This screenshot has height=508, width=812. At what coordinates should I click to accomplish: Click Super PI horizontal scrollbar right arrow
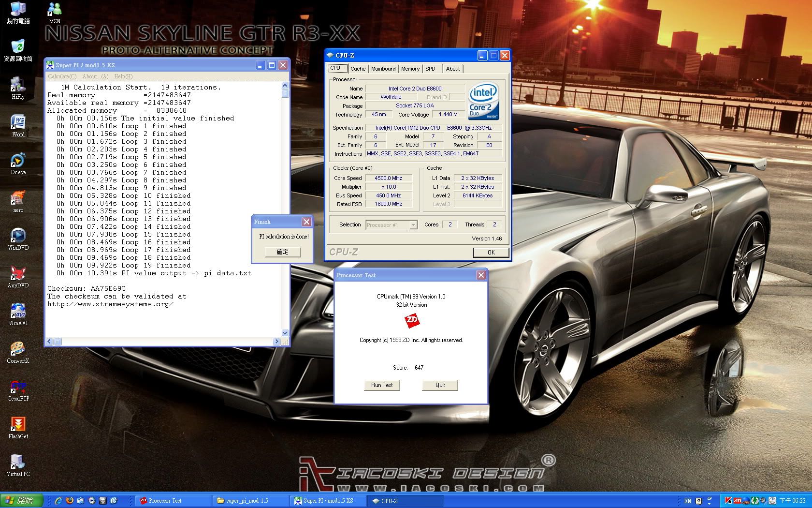pyautogui.click(x=276, y=342)
